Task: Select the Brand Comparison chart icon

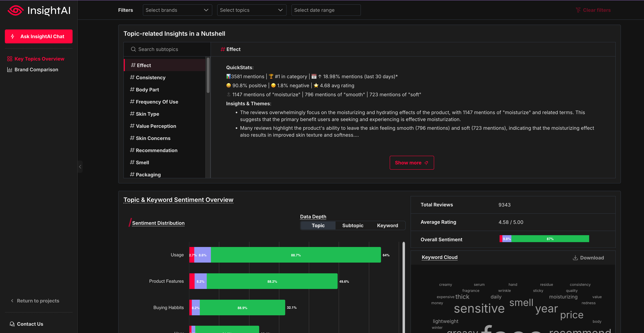Action: [10, 69]
